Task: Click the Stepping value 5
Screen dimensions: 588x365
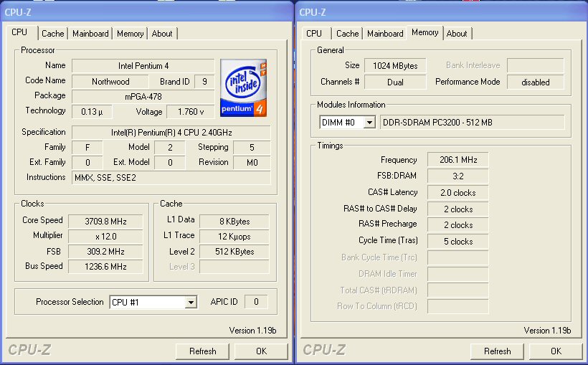Action: tap(252, 148)
